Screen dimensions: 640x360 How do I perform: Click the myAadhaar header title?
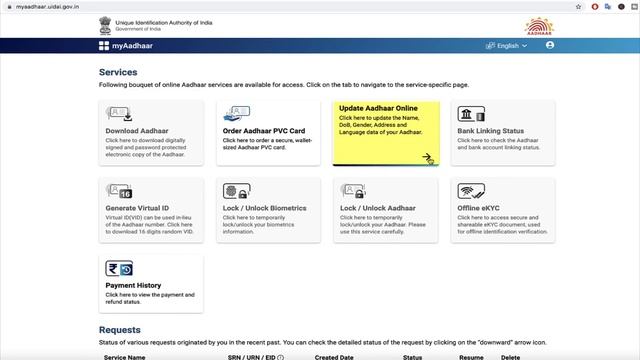pyautogui.click(x=132, y=46)
